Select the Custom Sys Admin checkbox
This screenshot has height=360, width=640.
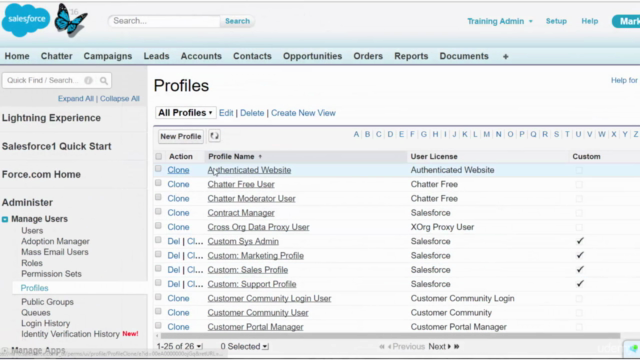(x=158, y=240)
